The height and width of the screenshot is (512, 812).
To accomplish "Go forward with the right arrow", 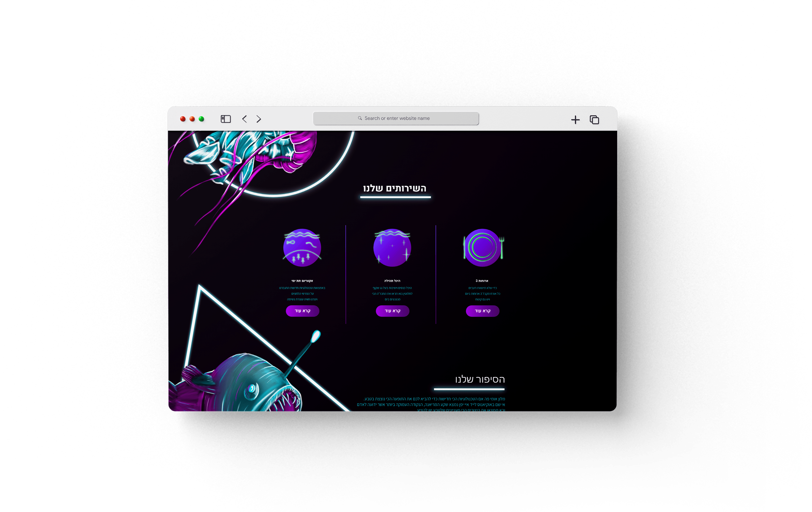I will pyautogui.click(x=259, y=119).
